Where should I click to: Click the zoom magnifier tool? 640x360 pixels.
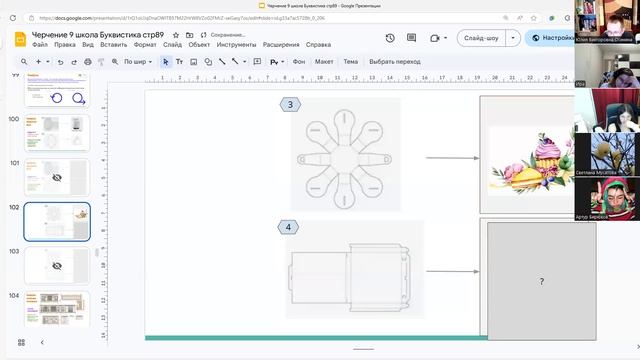click(x=115, y=62)
